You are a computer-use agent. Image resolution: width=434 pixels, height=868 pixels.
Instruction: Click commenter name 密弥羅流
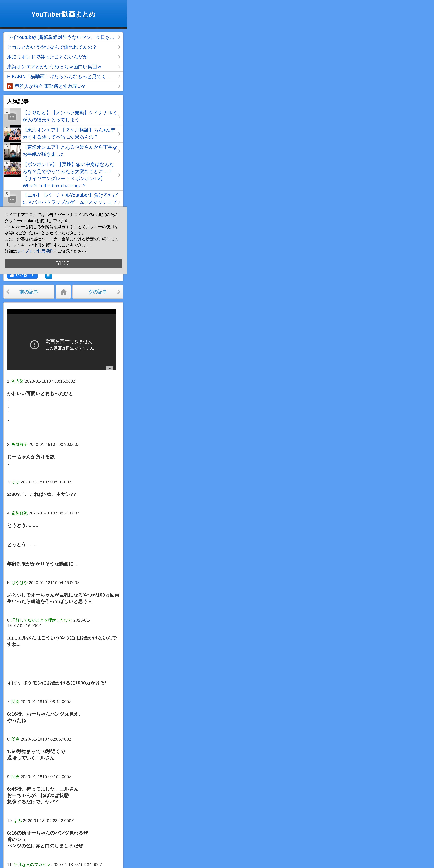click(x=19, y=513)
